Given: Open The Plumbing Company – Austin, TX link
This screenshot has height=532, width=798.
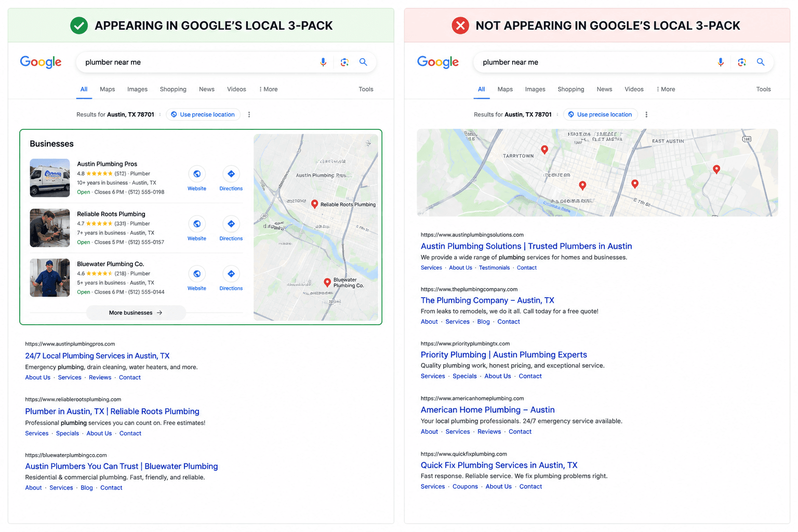Looking at the screenshot, I should (x=487, y=300).
